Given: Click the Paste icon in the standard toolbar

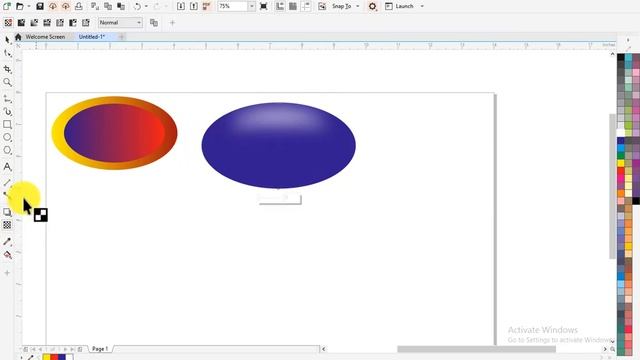Looking at the screenshot, I should [x=121, y=6].
